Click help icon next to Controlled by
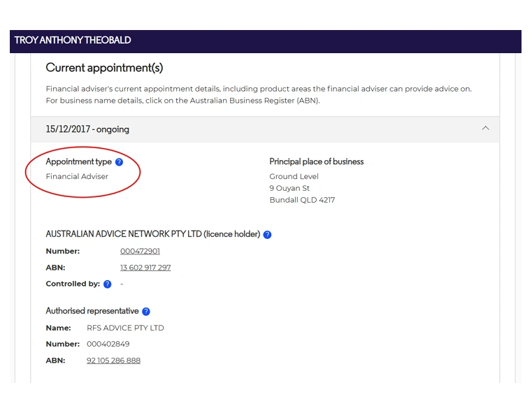The width and height of the screenshot is (532, 399). [107, 284]
